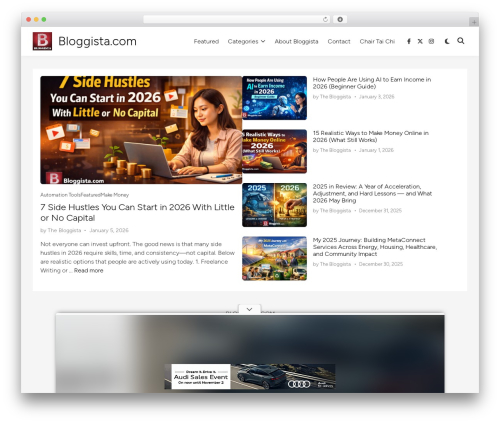Screen dimensions: 500x423
Task: Open My 2025 Journey MetaConnect article
Action: tap(375, 247)
